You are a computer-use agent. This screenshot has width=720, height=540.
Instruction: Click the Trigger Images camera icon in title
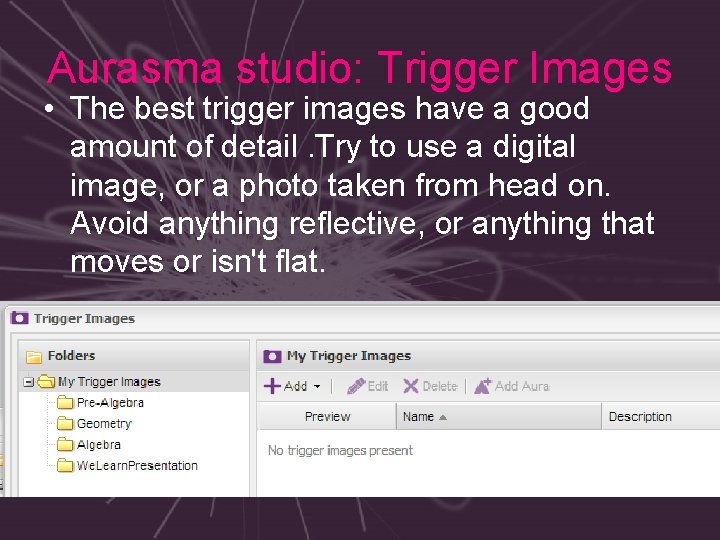[19, 318]
